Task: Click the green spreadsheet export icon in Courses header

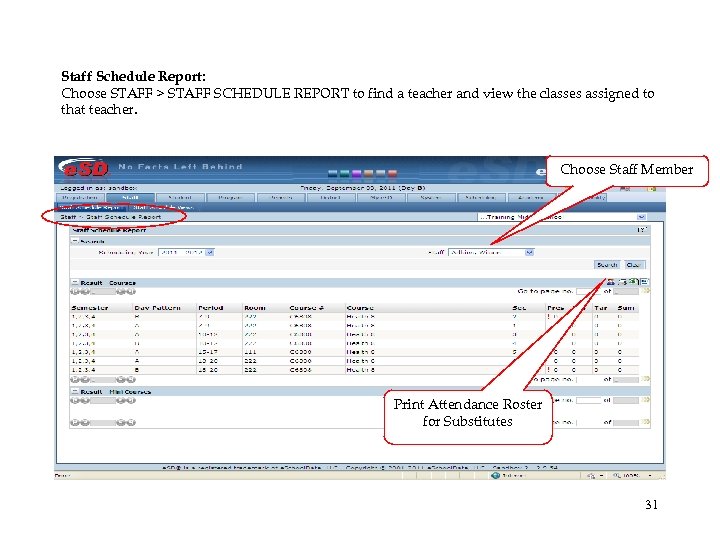Action: click(634, 282)
